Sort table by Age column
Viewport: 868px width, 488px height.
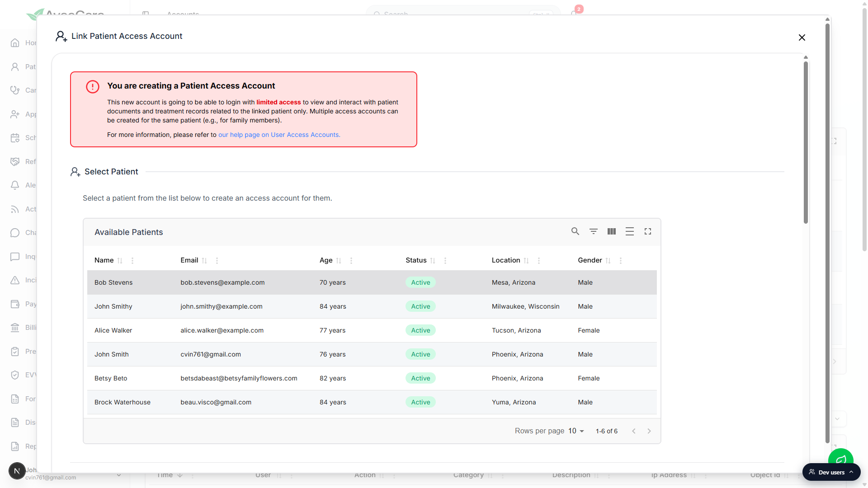tap(339, 261)
